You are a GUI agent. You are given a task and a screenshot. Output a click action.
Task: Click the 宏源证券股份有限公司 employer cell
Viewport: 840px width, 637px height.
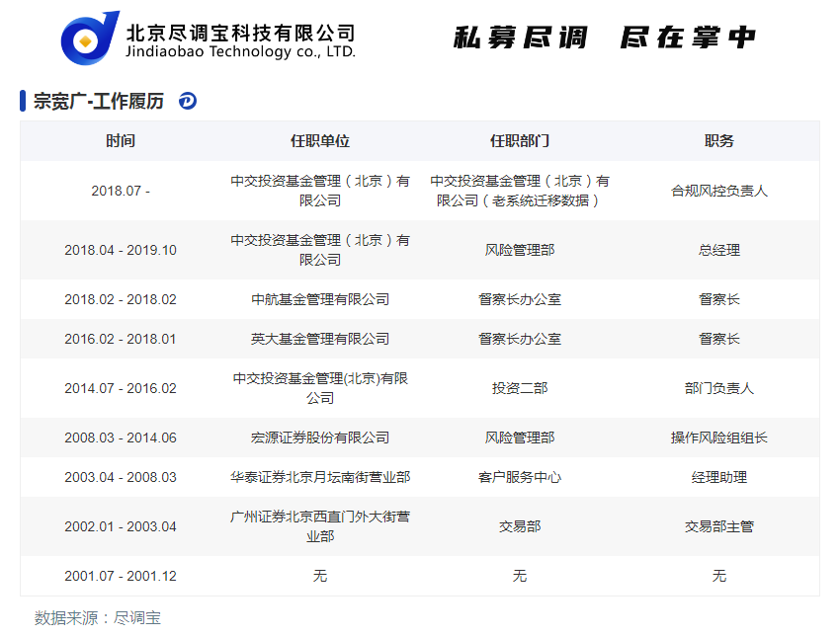tap(320, 438)
